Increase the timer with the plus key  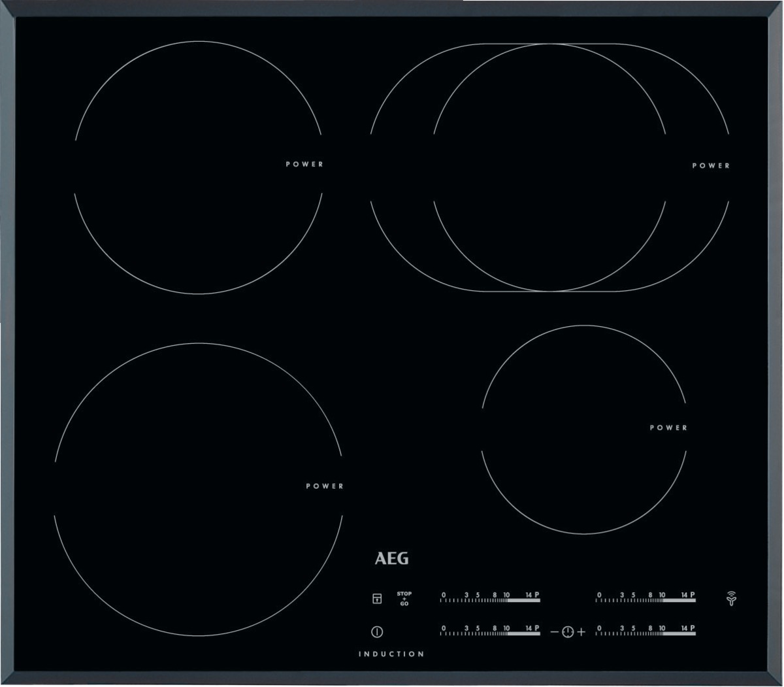coord(581,632)
